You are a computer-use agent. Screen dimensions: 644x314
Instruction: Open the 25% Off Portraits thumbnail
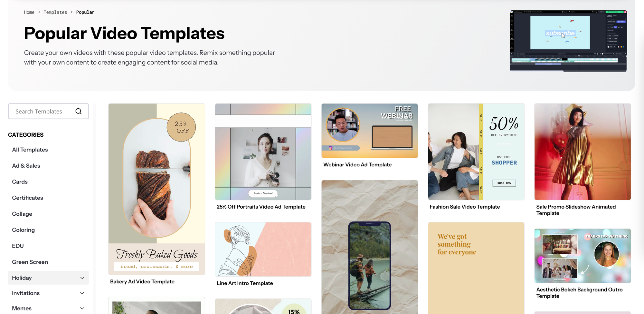pyautogui.click(x=263, y=152)
